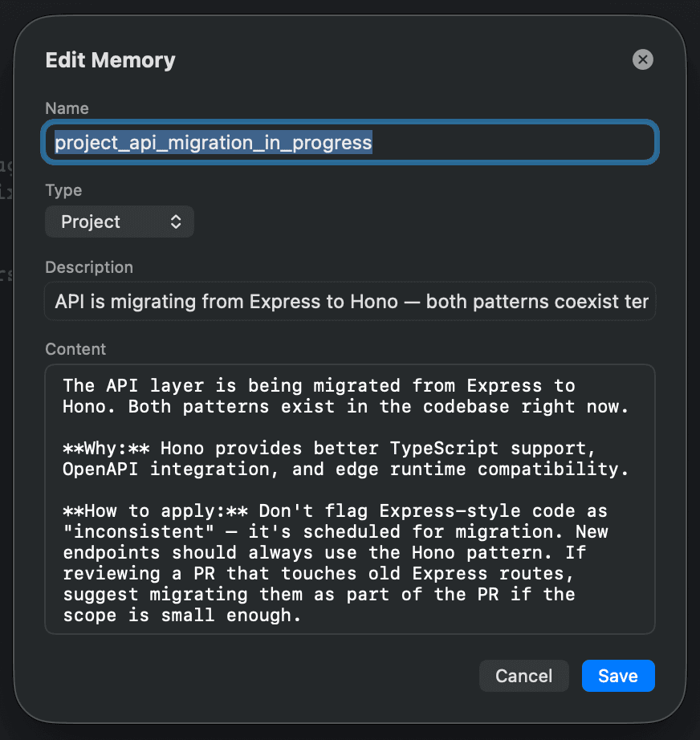700x740 pixels.
Task: Click the Name field with project_api_migration_in_progress
Action: point(350,143)
